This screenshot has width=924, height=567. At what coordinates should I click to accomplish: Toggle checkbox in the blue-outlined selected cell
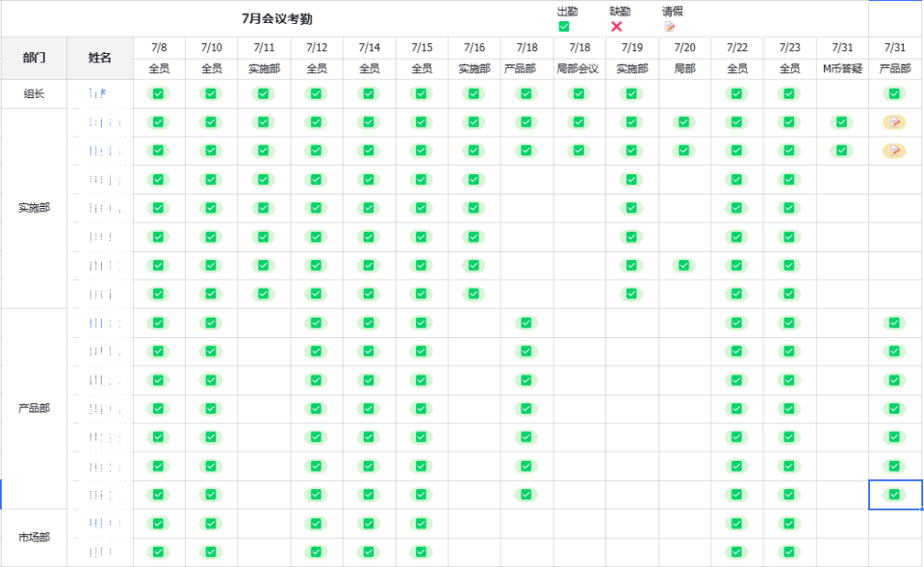pyautogui.click(x=894, y=495)
